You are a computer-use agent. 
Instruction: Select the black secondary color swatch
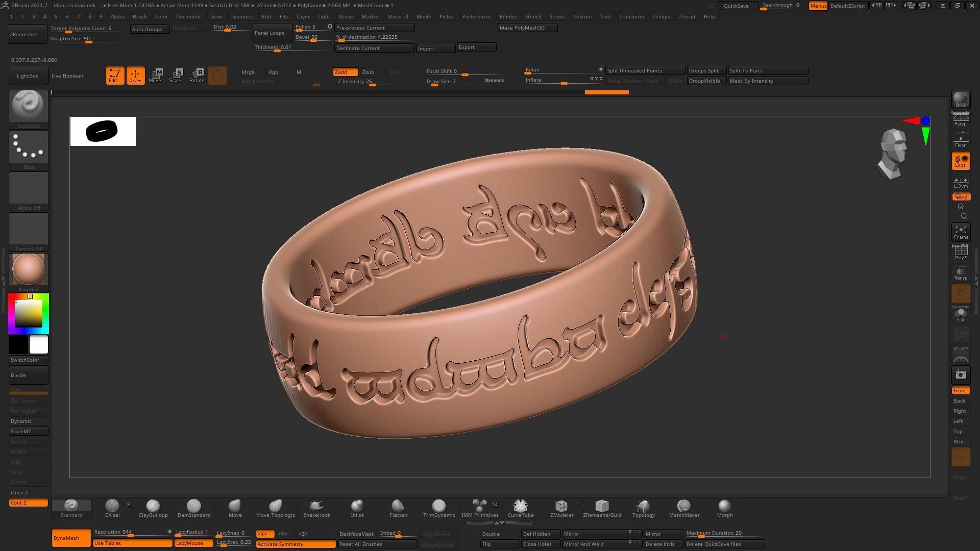point(18,344)
